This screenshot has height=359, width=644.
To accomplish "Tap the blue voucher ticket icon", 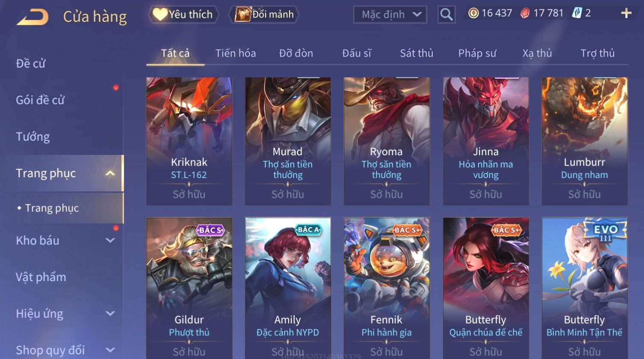I will (x=577, y=13).
